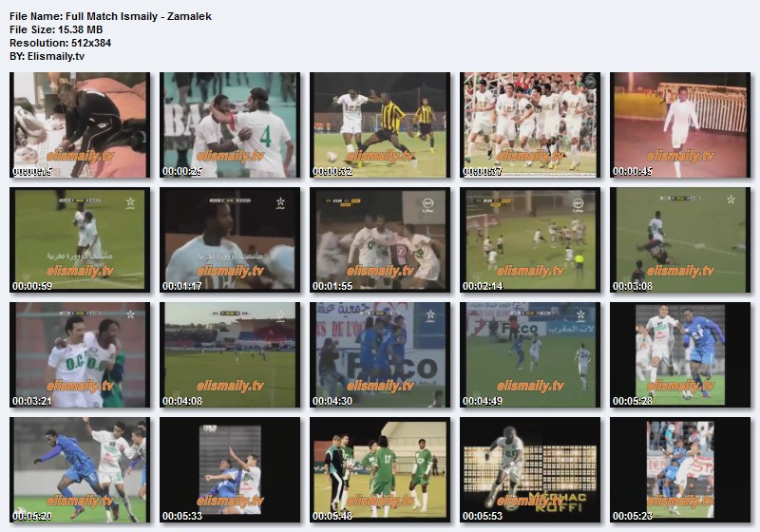Screen dimensions: 760x532
Task: Select the frame at timestamp 00:01:55
Action: click(379, 240)
